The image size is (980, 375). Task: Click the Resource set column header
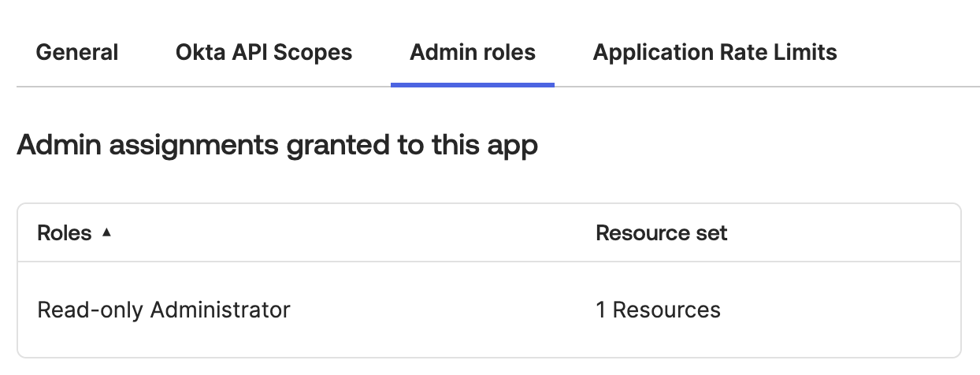662,233
